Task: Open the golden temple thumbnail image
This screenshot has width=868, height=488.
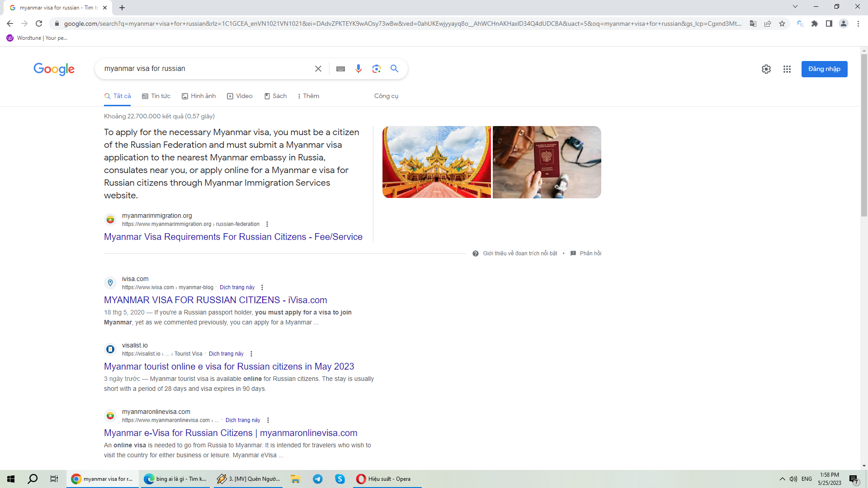Action: pyautogui.click(x=437, y=162)
